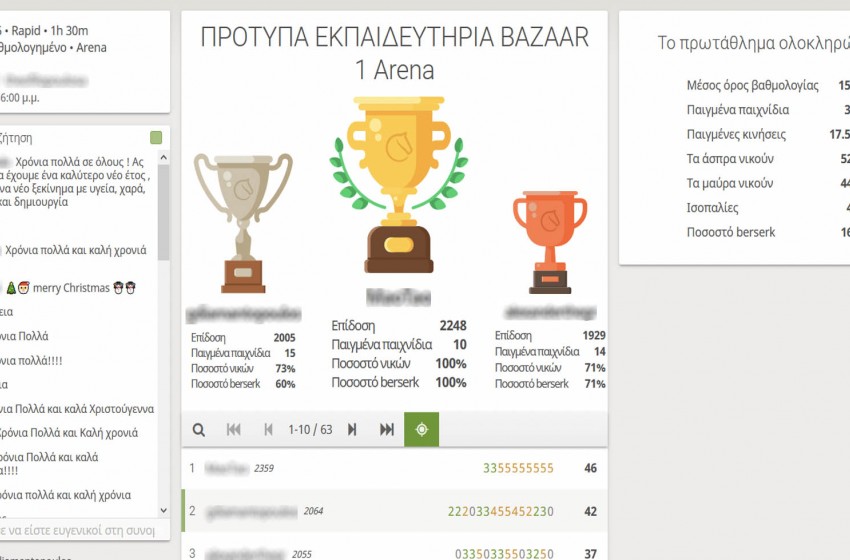Click 'Ποσοστό berserk' label in stats panel
850x560 pixels.
731,232
